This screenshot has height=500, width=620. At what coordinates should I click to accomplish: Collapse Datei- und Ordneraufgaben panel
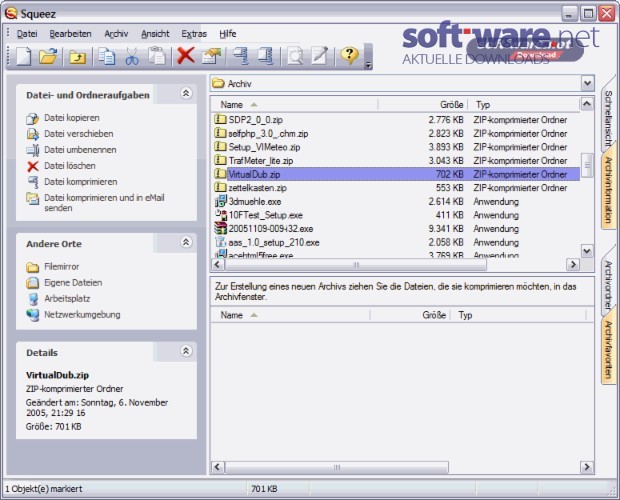pos(186,93)
